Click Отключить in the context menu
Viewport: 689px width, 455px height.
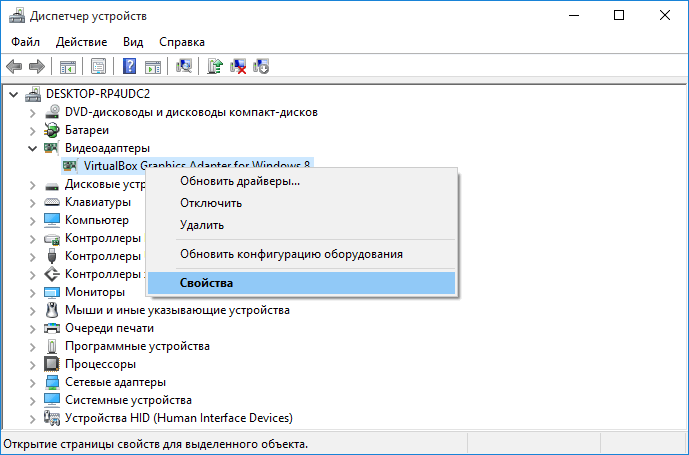[210, 203]
